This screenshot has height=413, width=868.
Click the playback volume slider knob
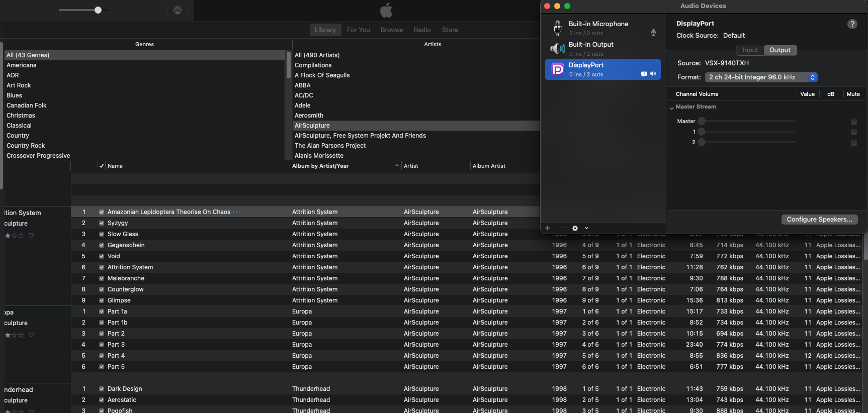coord(98,10)
